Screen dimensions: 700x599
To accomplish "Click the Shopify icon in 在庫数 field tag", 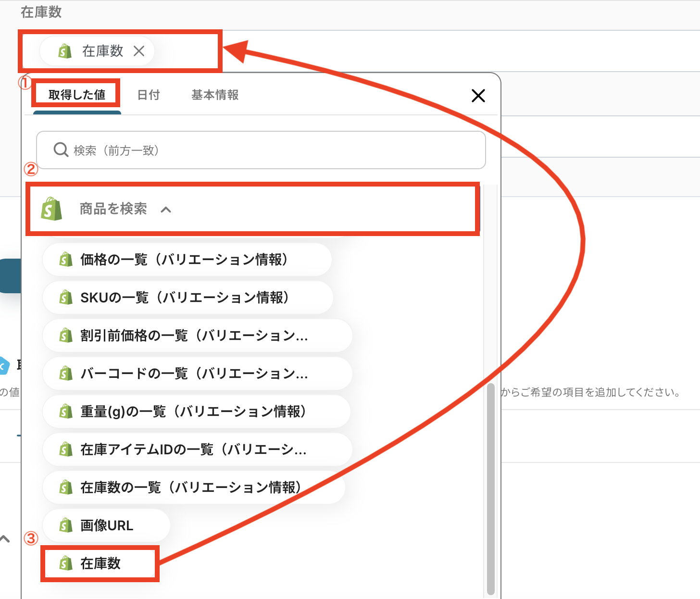I will coord(65,51).
